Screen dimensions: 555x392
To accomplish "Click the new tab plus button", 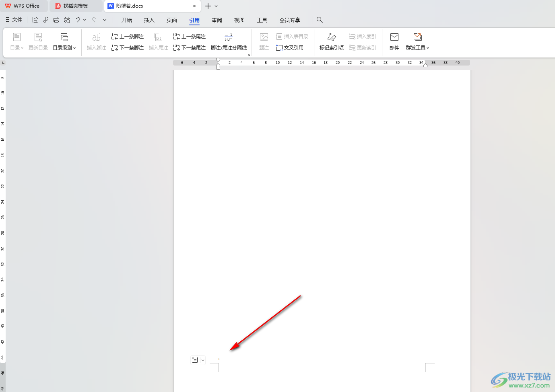I will coord(208,6).
